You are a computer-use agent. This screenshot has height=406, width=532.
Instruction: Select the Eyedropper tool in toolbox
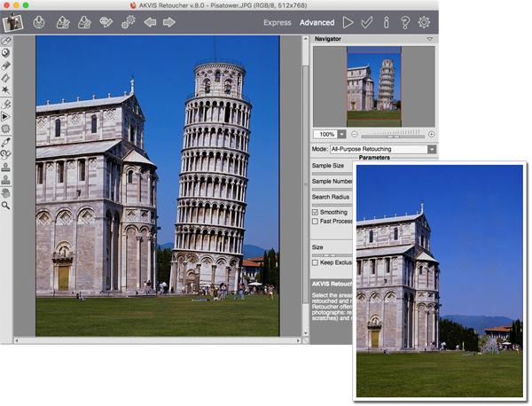coord(6,142)
